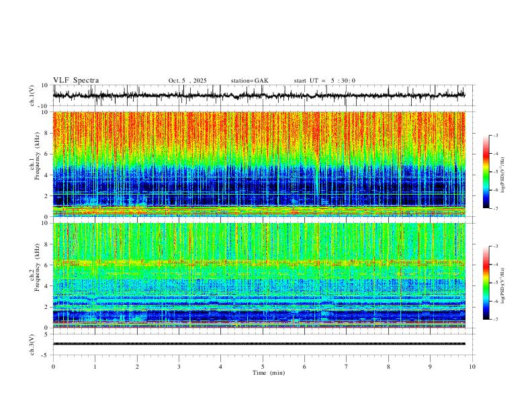Click the "2" minute tick label on the time axis
This screenshot has height=411, width=532.
click(137, 367)
